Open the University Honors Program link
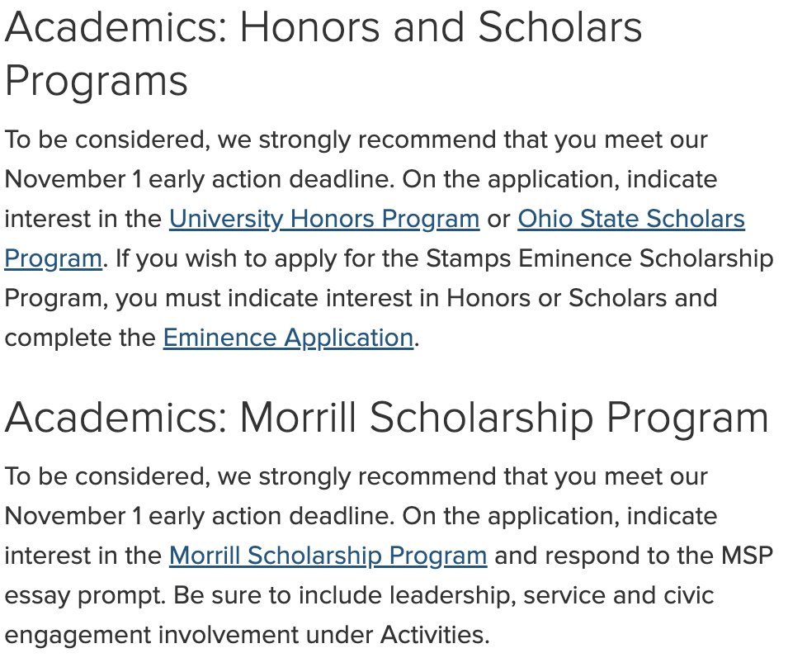Screen dimensions: 807x672 [x=324, y=219]
